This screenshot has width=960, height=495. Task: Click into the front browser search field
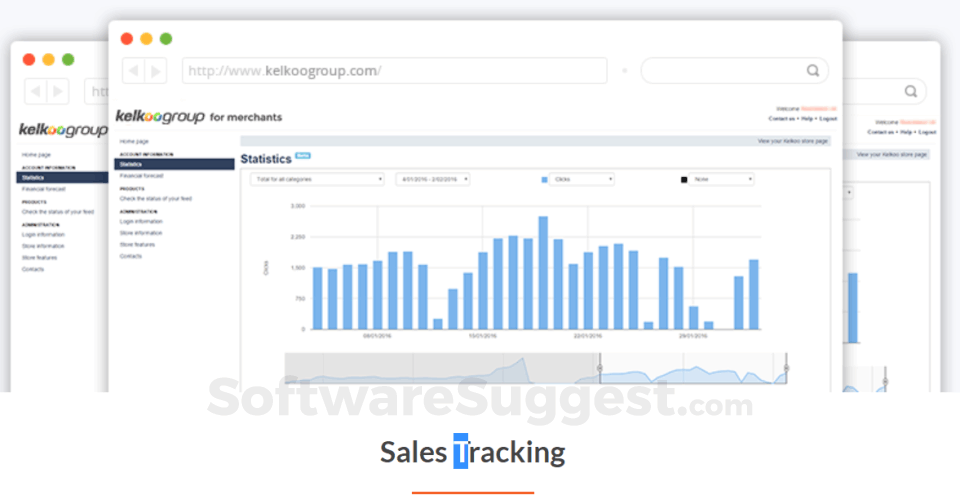(734, 71)
